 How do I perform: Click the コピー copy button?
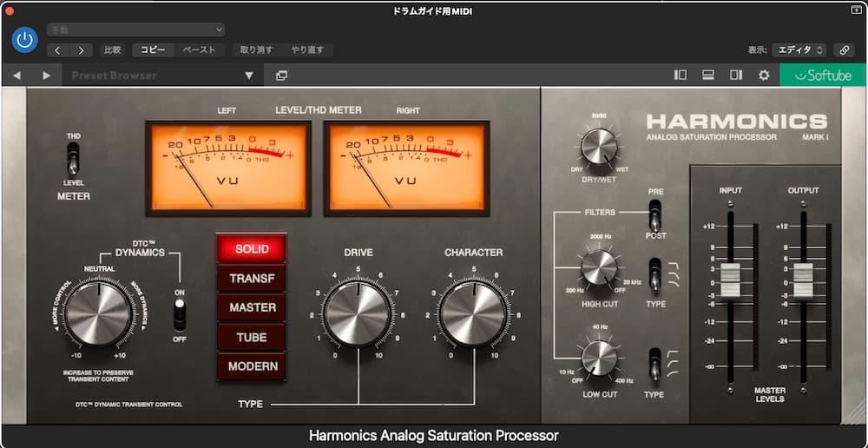click(153, 49)
